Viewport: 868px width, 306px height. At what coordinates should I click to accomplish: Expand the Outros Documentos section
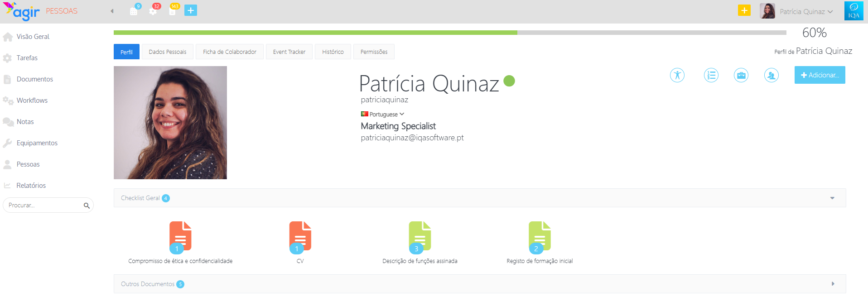(833, 284)
